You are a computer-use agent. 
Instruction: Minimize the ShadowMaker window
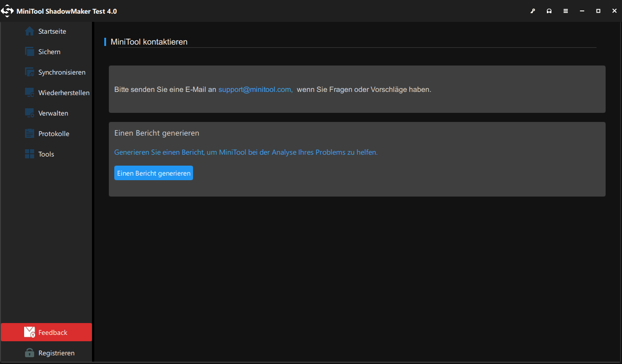[582, 11]
